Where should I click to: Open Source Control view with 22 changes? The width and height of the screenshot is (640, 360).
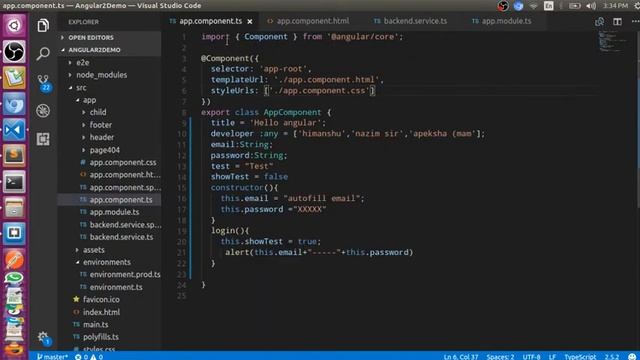(43, 82)
